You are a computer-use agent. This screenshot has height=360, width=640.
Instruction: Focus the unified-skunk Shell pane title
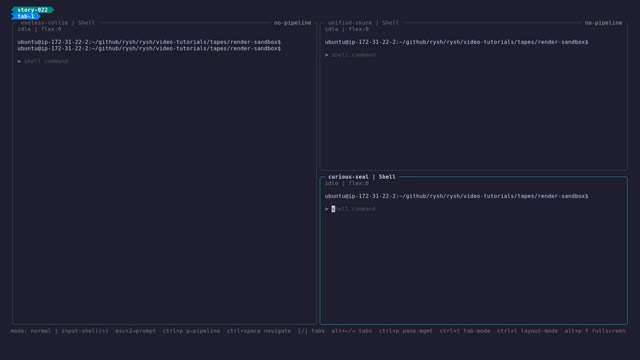coord(363,23)
